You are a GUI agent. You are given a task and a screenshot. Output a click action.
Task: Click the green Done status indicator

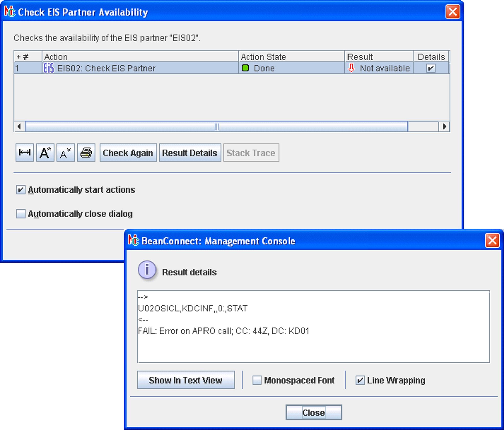pos(245,68)
